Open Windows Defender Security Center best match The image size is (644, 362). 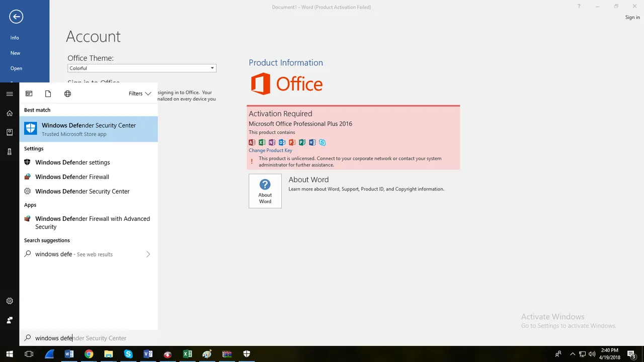89,129
